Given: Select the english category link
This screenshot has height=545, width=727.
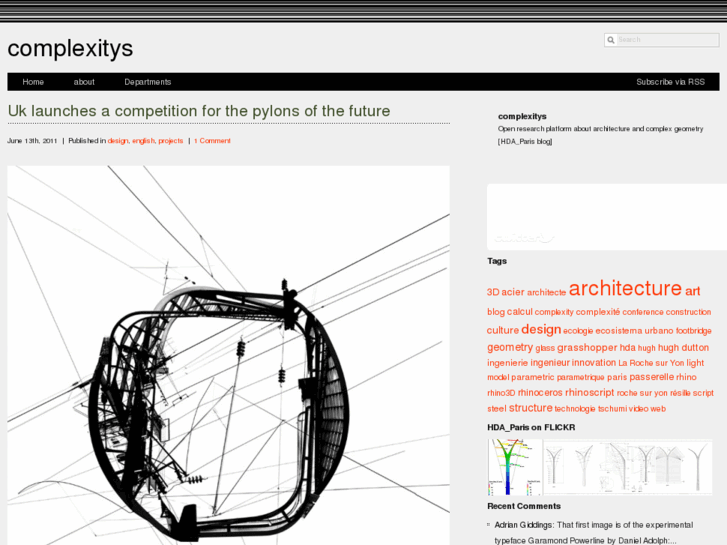Looking at the screenshot, I should [x=143, y=141].
